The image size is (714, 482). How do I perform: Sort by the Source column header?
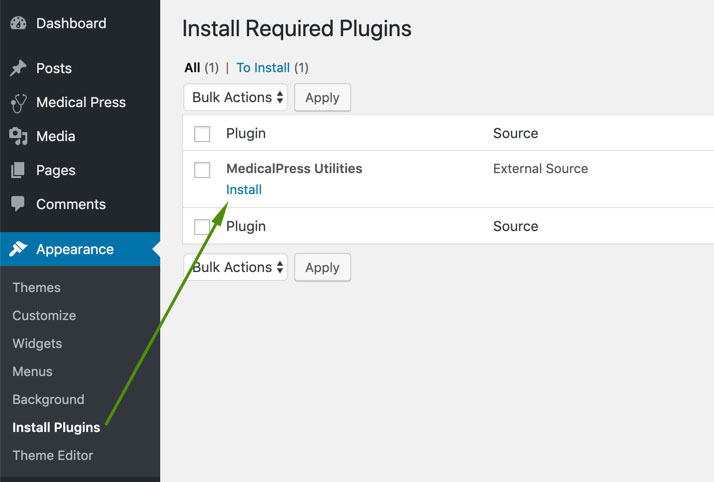[x=515, y=133]
